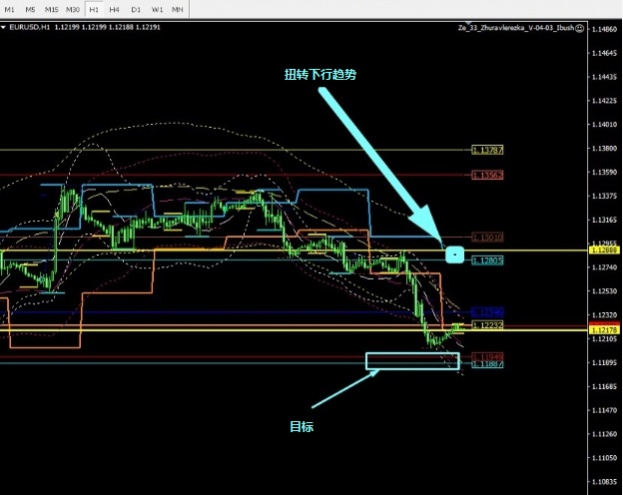Click the expert advisor smiley face icon
The height and width of the screenshot is (495, 623).
pos(580,28)
